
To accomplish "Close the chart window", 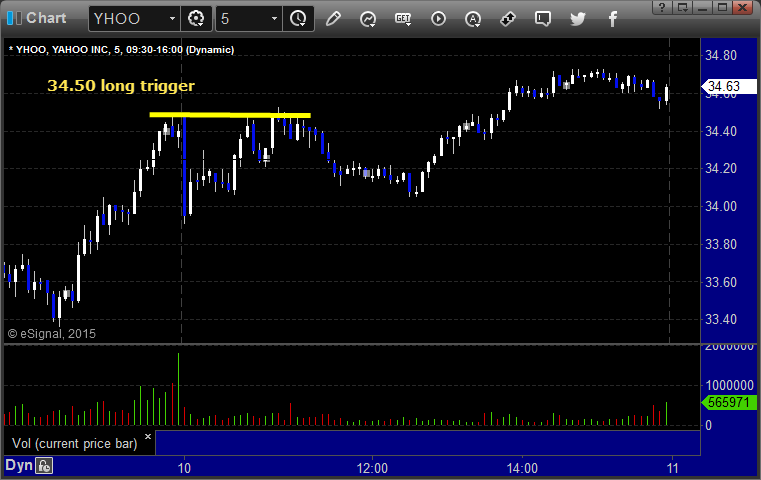I will point(743,7).
